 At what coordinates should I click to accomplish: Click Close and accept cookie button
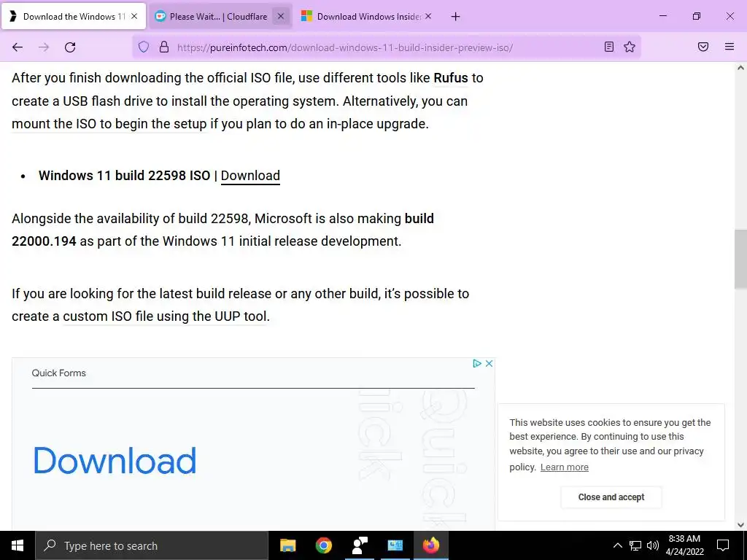pyautogui.click(x=611, y=497)
